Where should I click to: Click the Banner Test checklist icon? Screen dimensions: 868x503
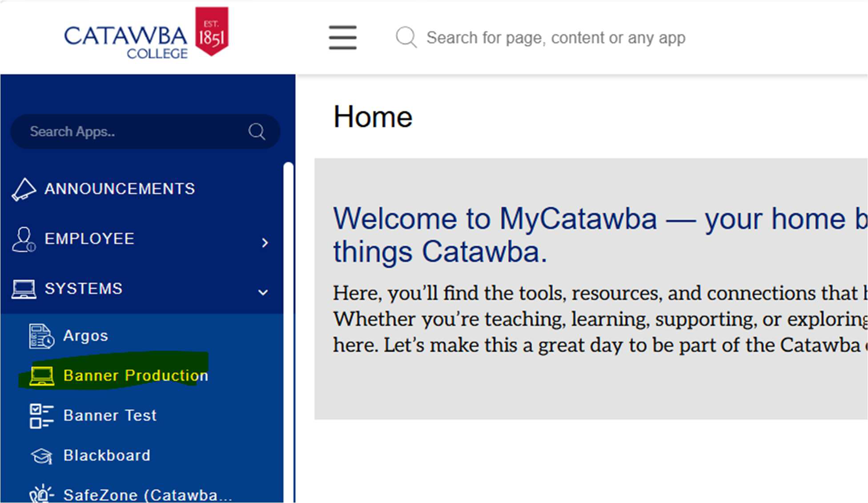point(41,416)
